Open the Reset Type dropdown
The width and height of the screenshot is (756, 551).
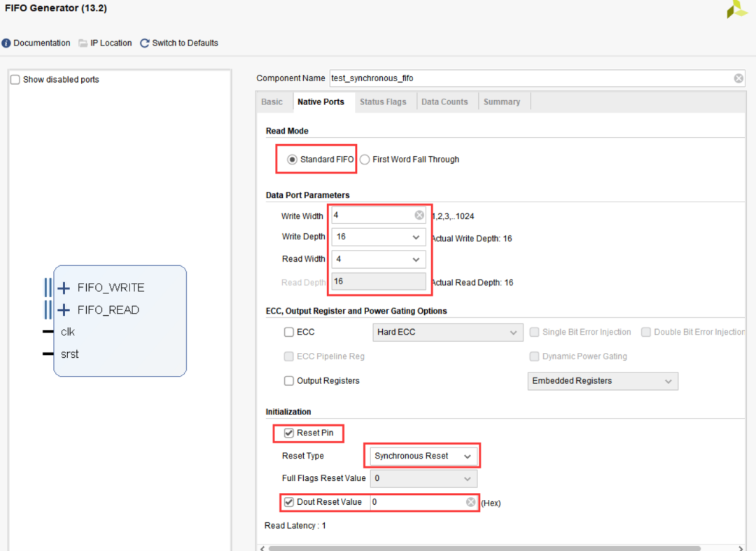point(468,456)
